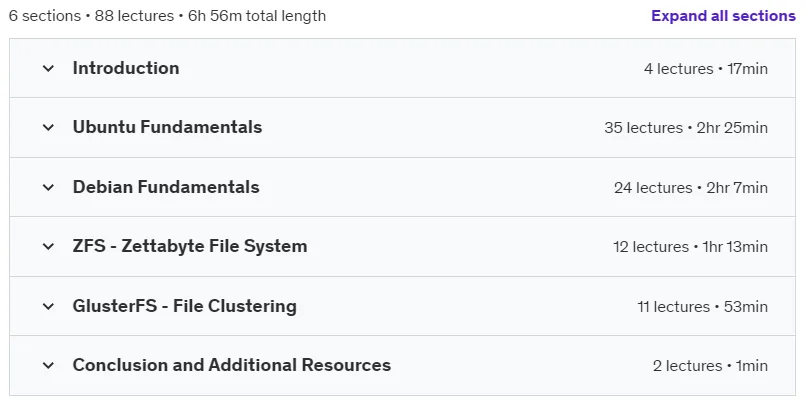Expand Ubuntu Fundamentals chevron arrow
This screenshot has width=808, height=406.
[48, 127]
